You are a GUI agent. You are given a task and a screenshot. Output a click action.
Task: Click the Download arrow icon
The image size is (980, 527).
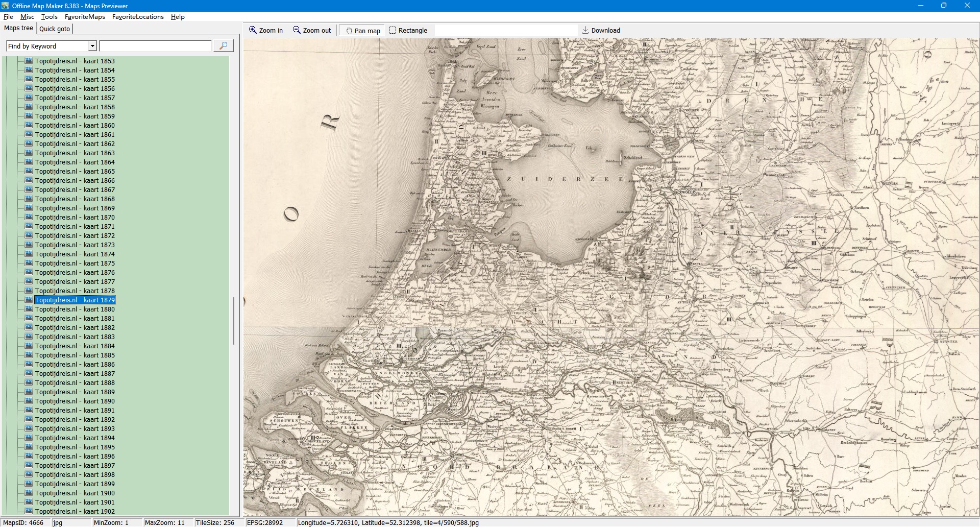[x=585, y=30]
